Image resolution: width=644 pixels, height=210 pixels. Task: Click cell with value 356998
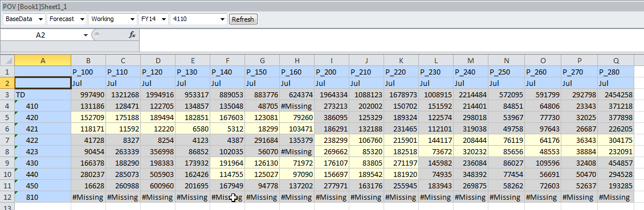pyautogui.click(x=158, y=152)
